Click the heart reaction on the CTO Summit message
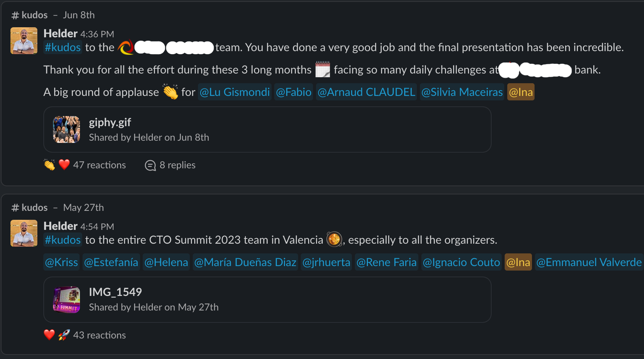644x359 pixels. click(49, 335)
